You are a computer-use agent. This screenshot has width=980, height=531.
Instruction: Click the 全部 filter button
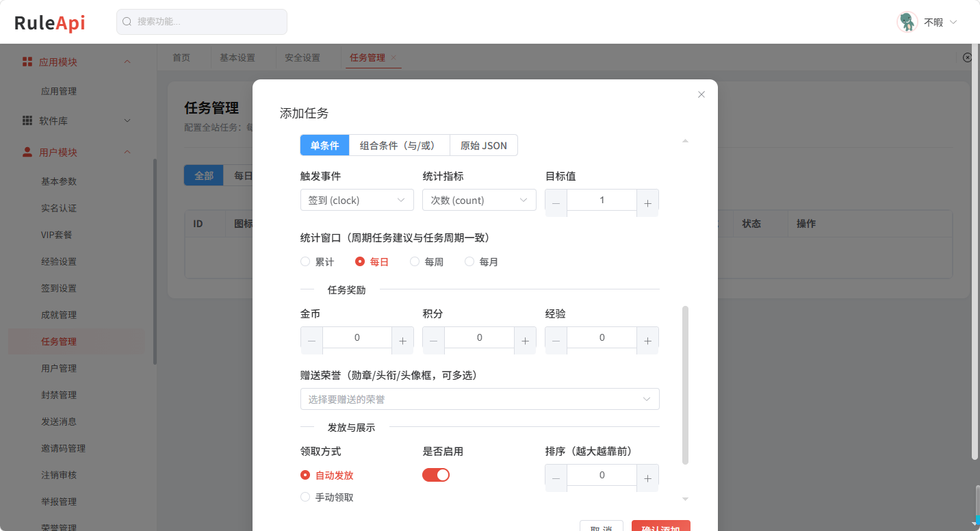204,175
